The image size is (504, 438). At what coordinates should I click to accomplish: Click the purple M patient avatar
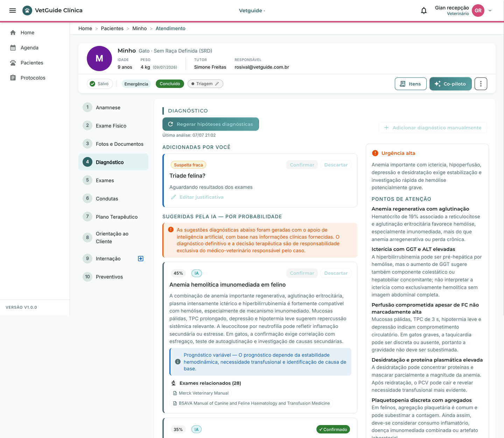pos(99,59)
